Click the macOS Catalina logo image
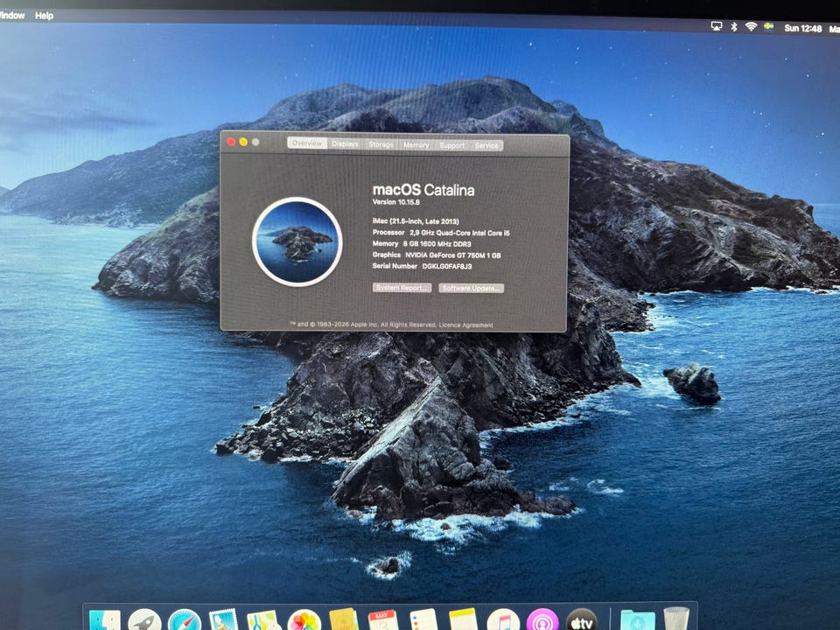840x630 pixels. click(x=297, y=241)
